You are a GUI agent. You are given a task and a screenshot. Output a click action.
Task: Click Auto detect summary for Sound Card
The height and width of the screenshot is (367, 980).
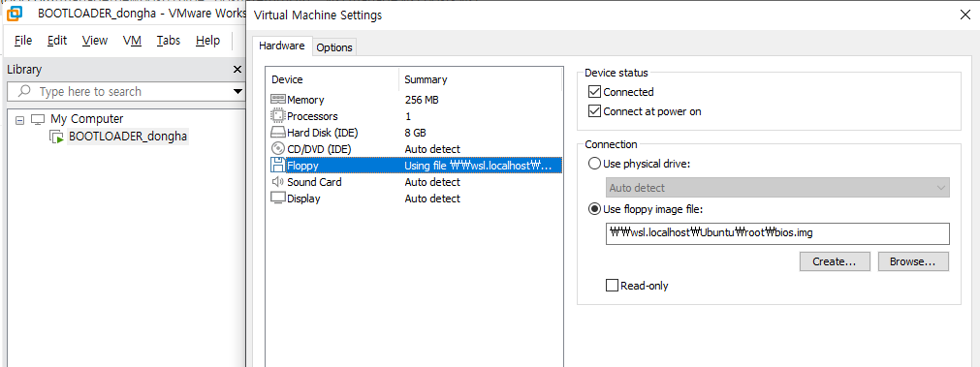tap(432, 182)
